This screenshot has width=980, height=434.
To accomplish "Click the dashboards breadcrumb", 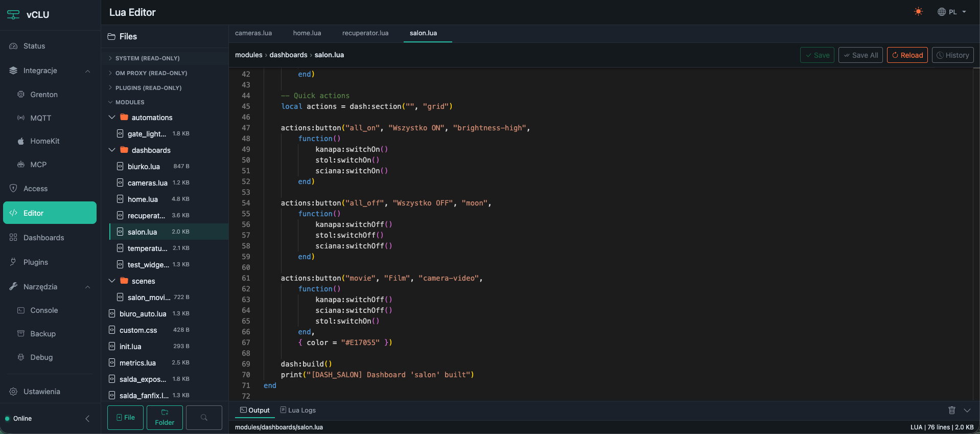I will (289, 55).
